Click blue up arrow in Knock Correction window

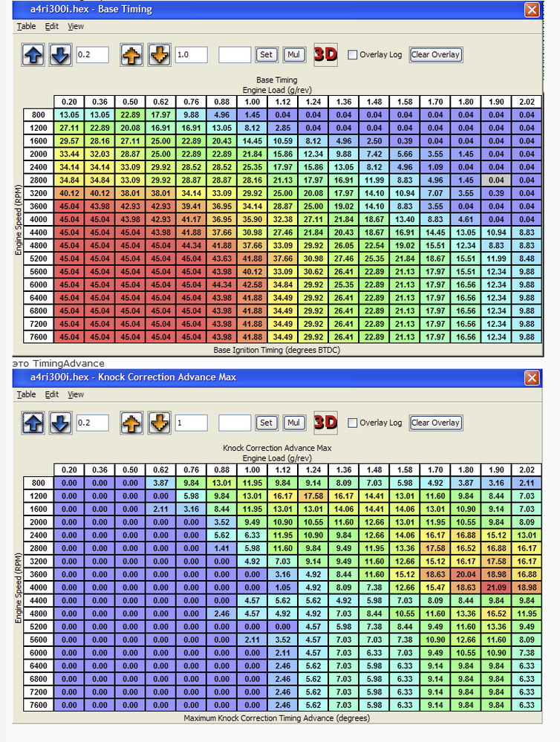33,423
